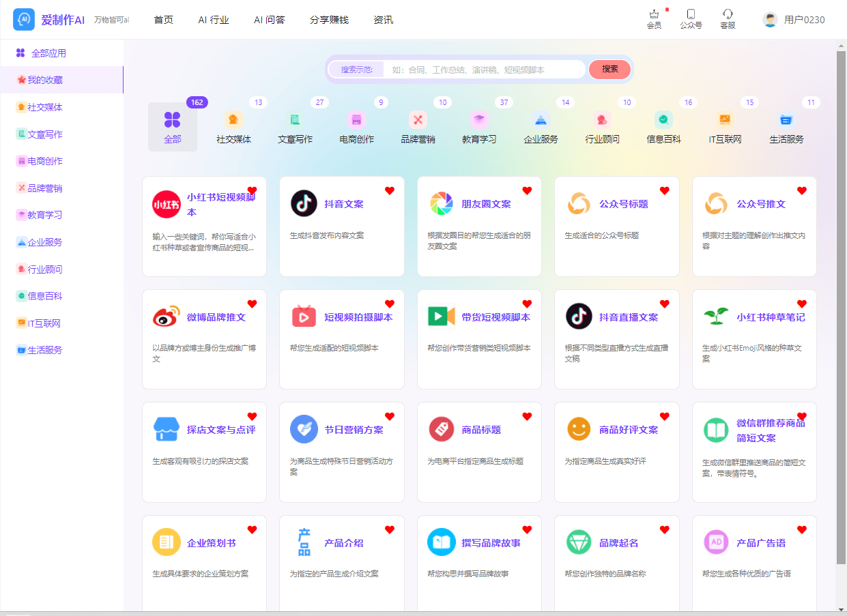Screen dimensions: 847x616
Task: Select the 文章写作 category tab
Action: (295, 128)
